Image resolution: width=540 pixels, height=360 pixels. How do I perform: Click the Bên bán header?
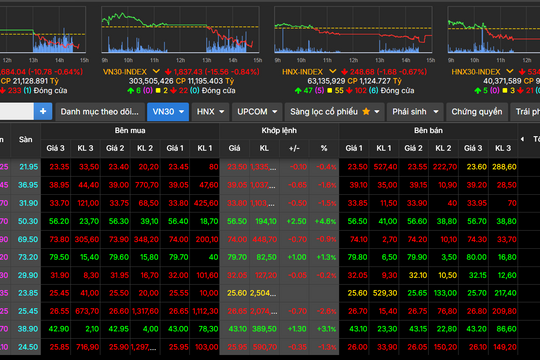(x=428, y=131)
